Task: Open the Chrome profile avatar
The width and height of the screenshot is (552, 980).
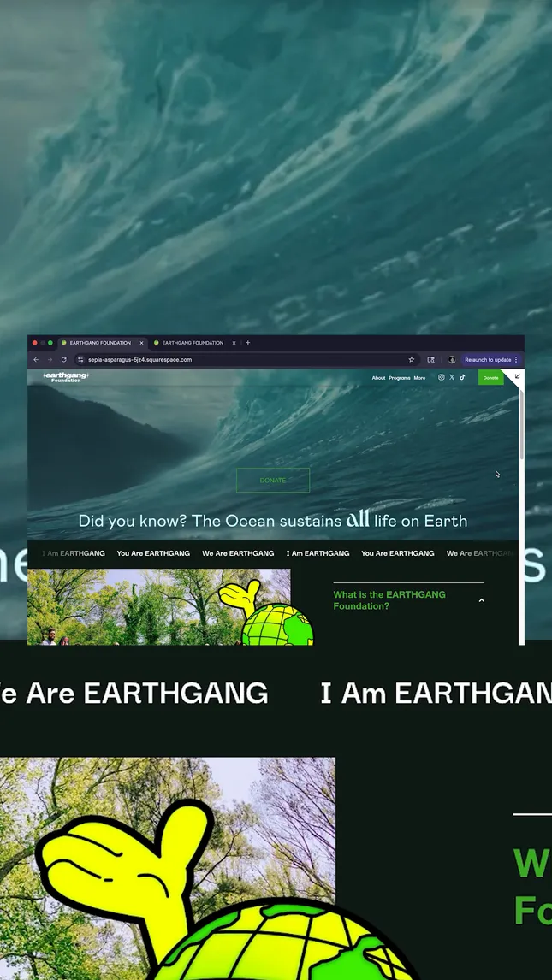Action: point(452,360)
